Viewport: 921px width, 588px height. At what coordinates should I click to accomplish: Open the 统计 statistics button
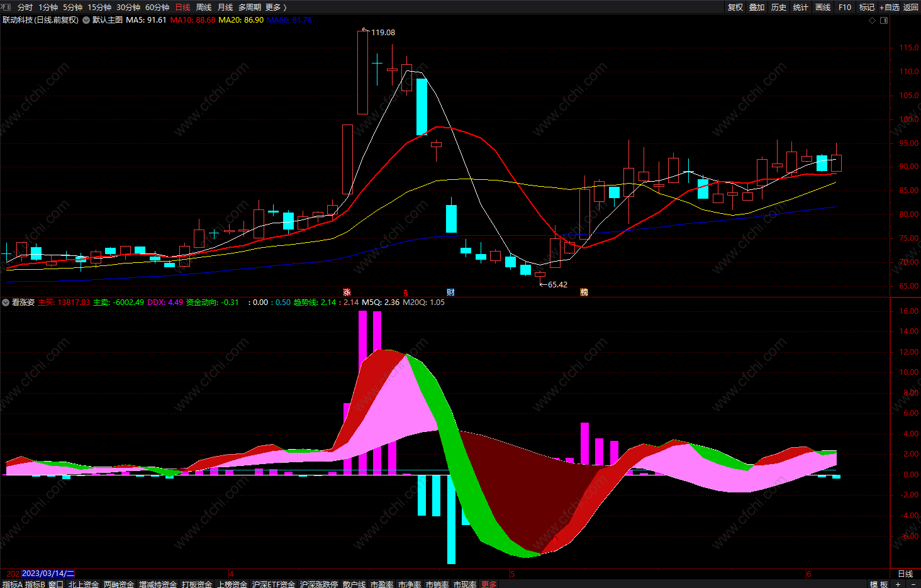pyautogui.click(x=801, y=8)
